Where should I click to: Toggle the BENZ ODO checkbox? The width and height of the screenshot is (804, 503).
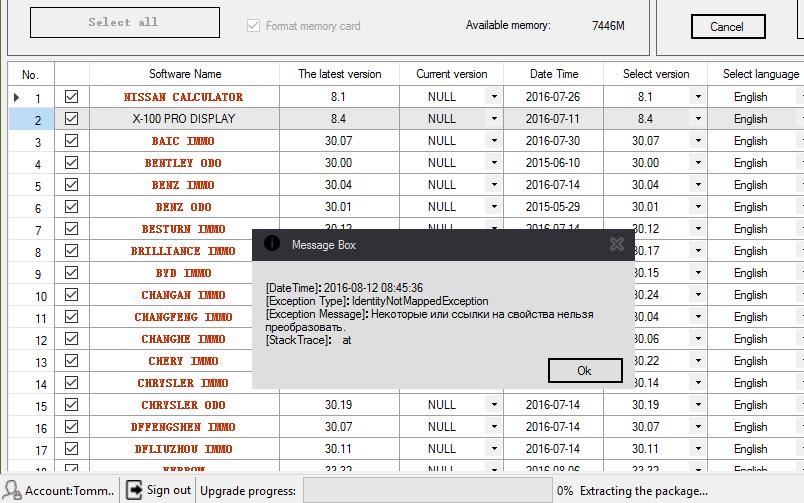click(71, 207)
